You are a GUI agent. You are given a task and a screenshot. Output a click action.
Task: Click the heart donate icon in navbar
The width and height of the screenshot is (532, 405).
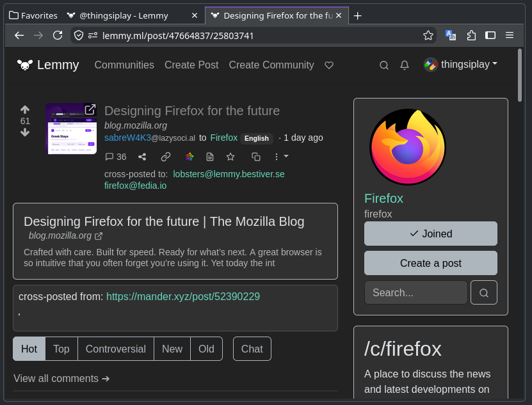(x=329, y=65)
